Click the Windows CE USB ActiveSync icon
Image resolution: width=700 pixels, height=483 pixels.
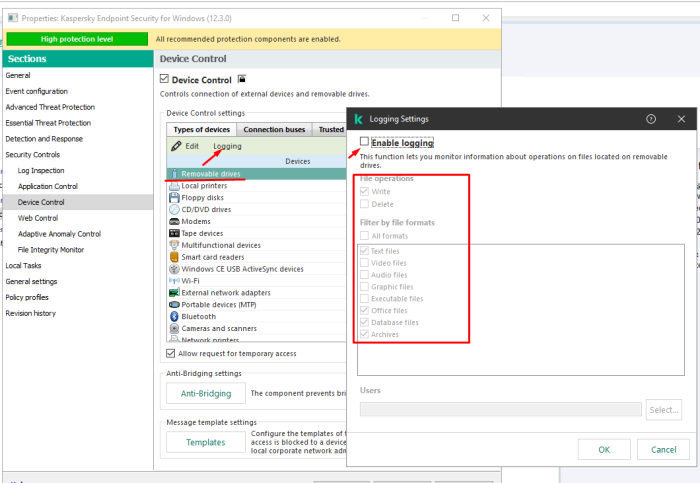pos(175,269)
